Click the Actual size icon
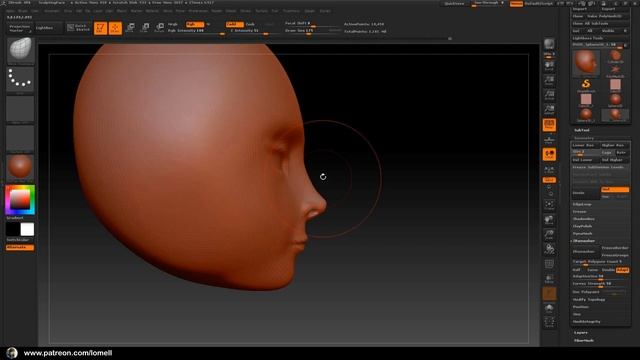 tap(549, 95)
